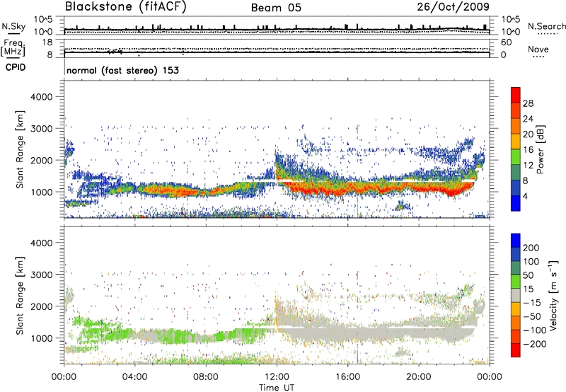Image resolution: width=566 pixels, height=392 pixels.
Task: Click '3000' on velocity panel range axis
Action: (41, 275)
